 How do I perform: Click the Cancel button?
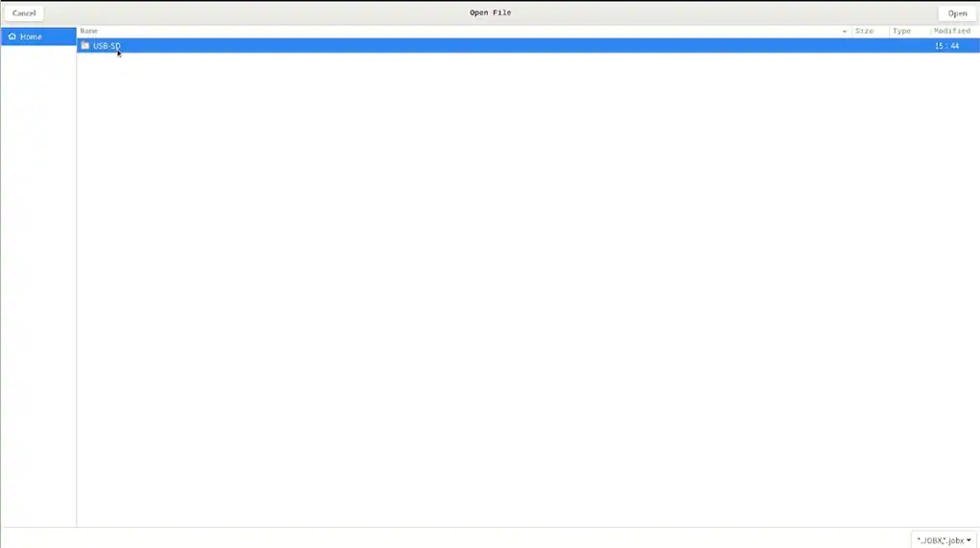pos(24,13)
